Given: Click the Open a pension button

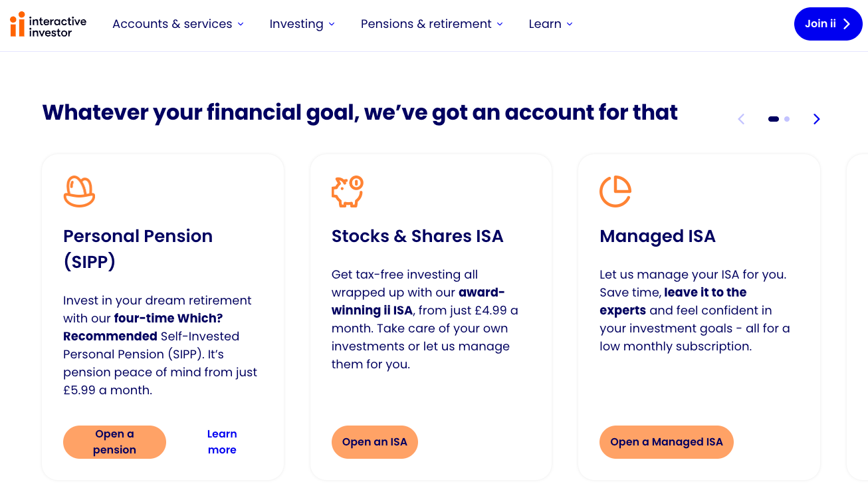Looking at the screenshot, I should coord(114,441).
